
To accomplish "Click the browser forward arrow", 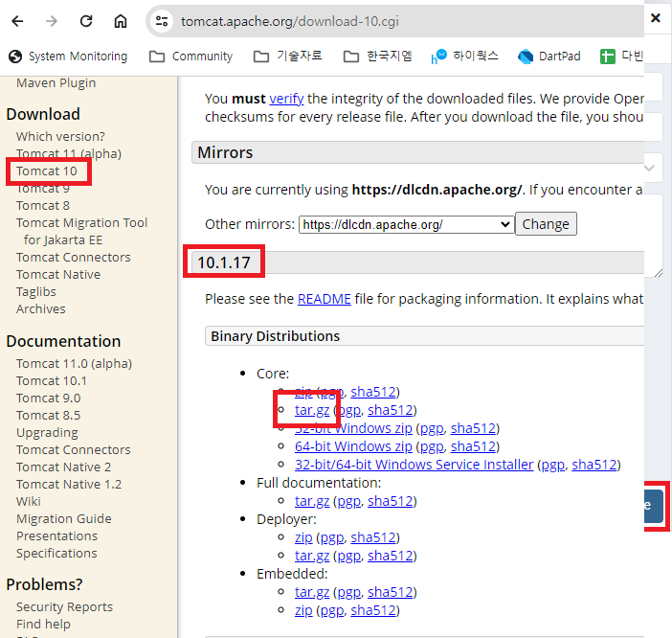I will click(x=52, y=21).
